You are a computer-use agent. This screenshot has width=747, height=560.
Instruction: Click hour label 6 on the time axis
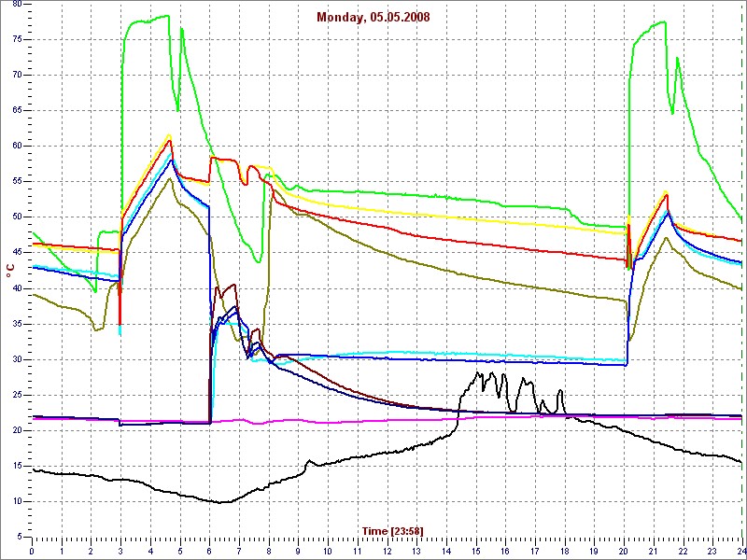[209, 551]
